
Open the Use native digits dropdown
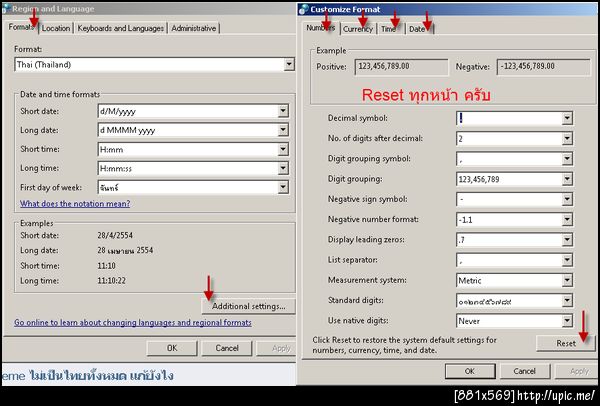click(x=567, y=321)
